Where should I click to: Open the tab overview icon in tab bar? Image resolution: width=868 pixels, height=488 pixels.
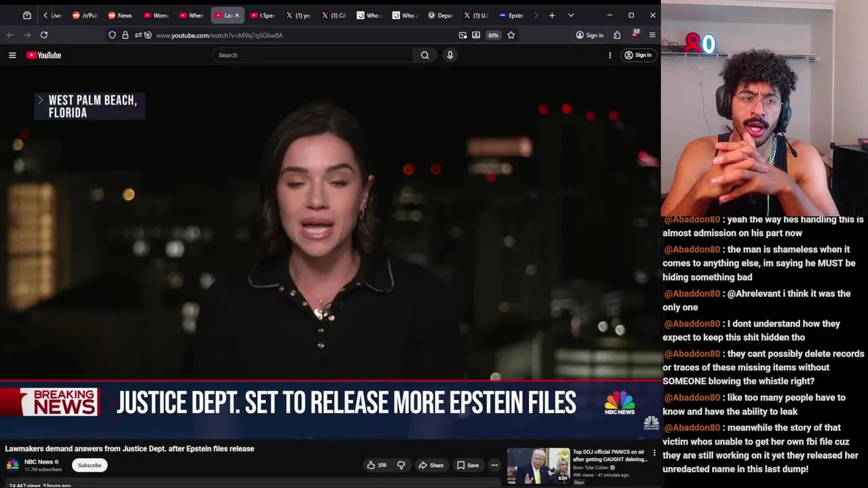point(27,15)
